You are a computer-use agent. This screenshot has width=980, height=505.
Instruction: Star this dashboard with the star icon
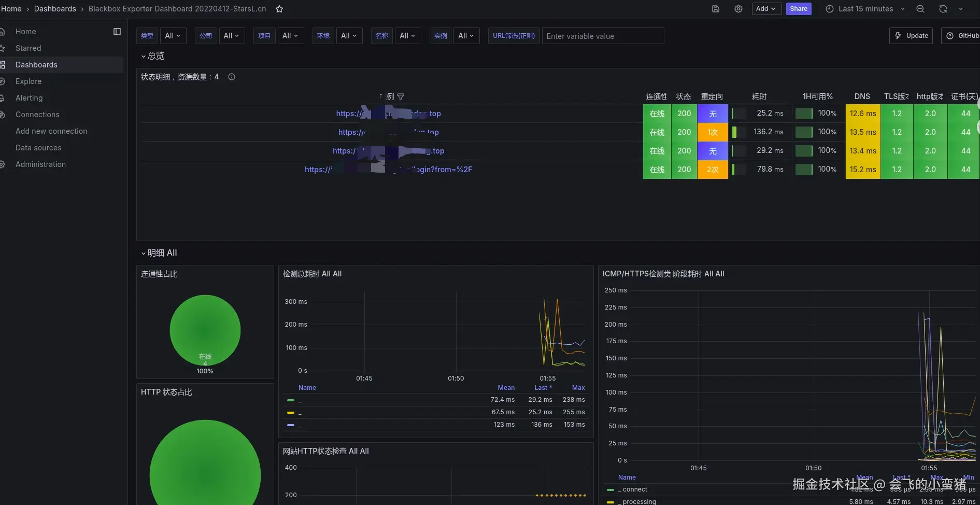(x=279, y=9)
